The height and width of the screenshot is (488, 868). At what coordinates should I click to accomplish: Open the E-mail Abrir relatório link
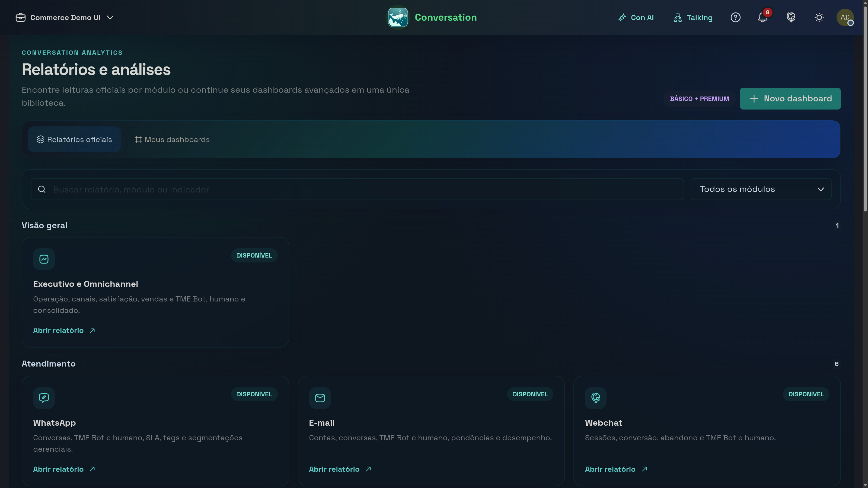(340, 469)
